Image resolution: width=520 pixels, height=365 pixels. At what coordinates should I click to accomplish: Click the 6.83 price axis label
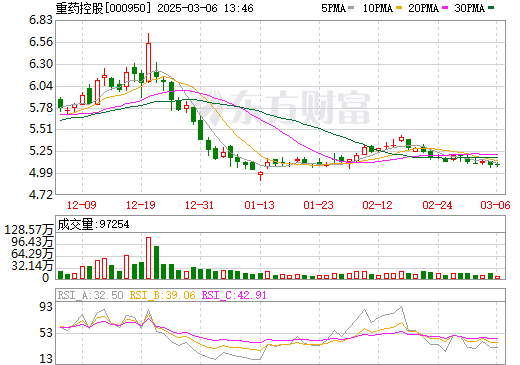click(x=41, y=20)
